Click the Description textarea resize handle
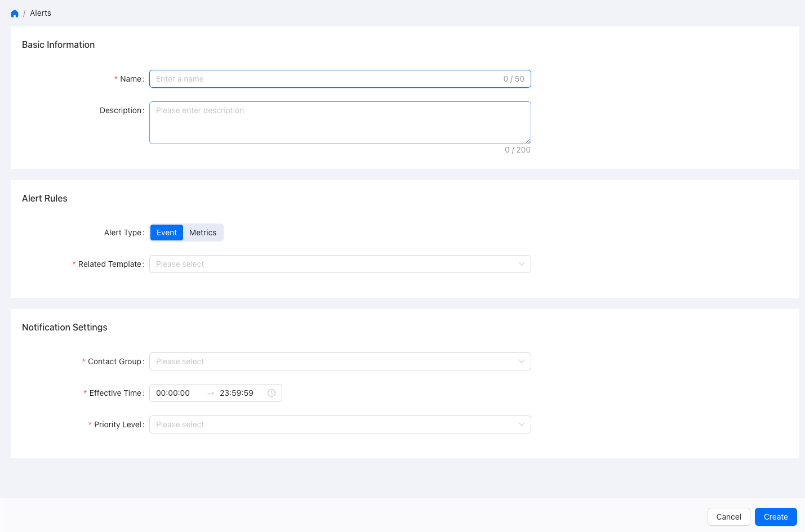Screen dimensions: 805x532 coord(528,141)
